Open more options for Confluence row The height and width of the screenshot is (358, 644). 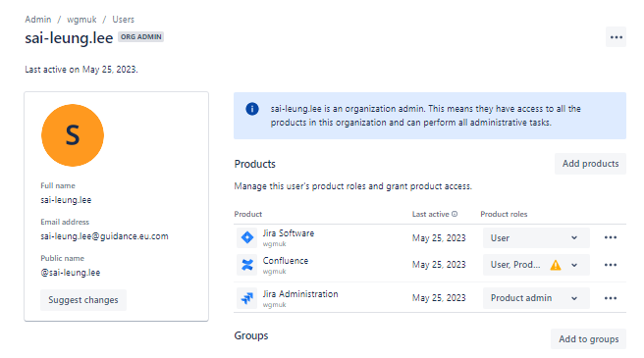click(611, 265)
